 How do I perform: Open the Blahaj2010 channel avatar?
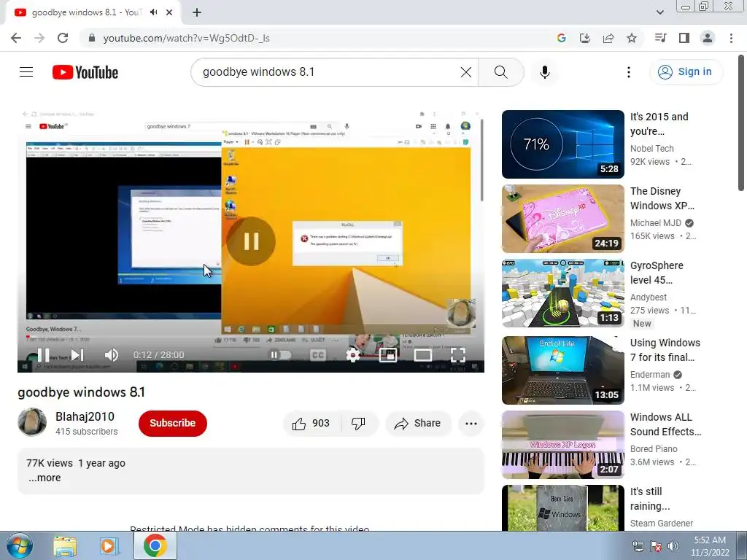click(32, 422)
